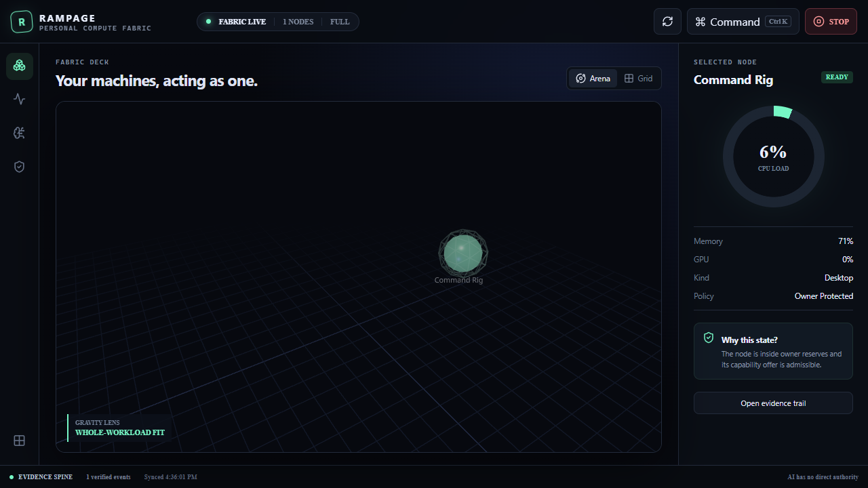Click the FABRIC LIVE status indicator
The width and height of the screenshot is (868, 488).
[x=236, y=22]
